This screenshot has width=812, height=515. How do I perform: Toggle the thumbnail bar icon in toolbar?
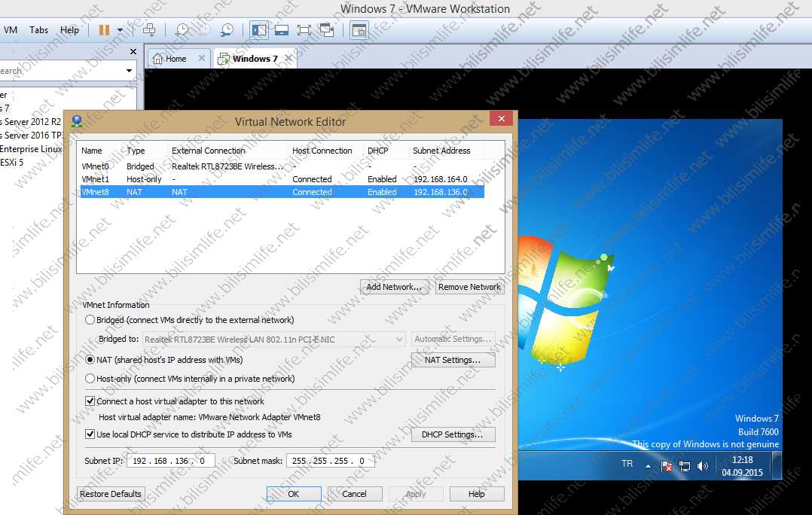pyautogui.click(x=282, y=30)
